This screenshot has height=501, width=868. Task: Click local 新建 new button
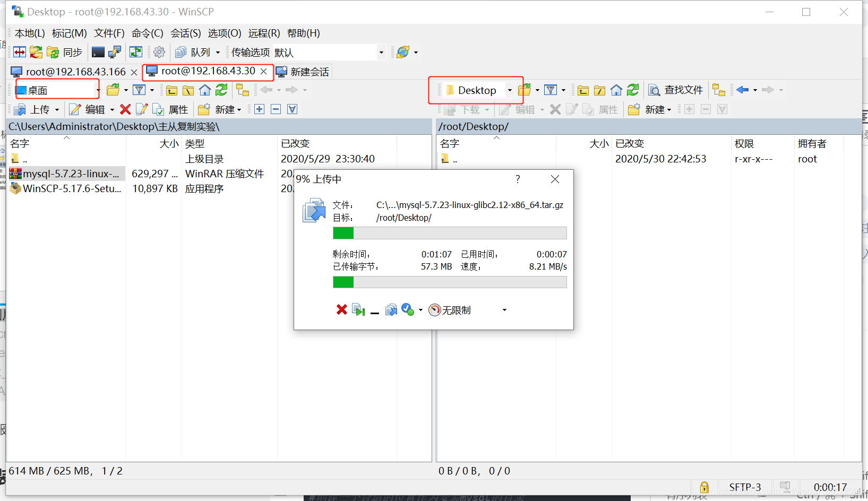click(219, 109)
